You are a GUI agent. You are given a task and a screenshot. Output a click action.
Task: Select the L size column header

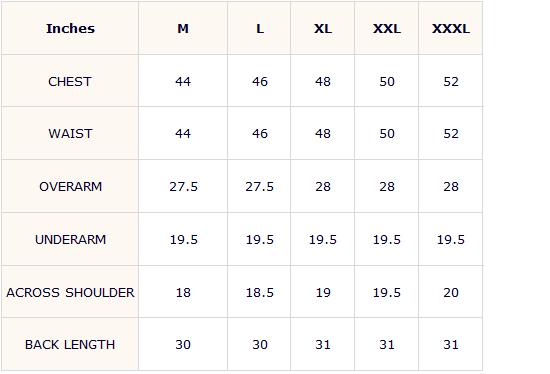[x=259, y=28]
